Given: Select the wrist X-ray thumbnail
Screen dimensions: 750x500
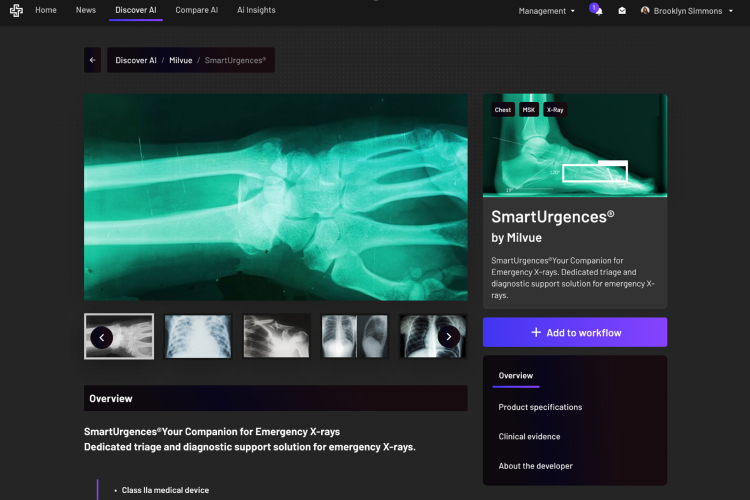Looking at the screenshot, I should (x=119, y=336).
